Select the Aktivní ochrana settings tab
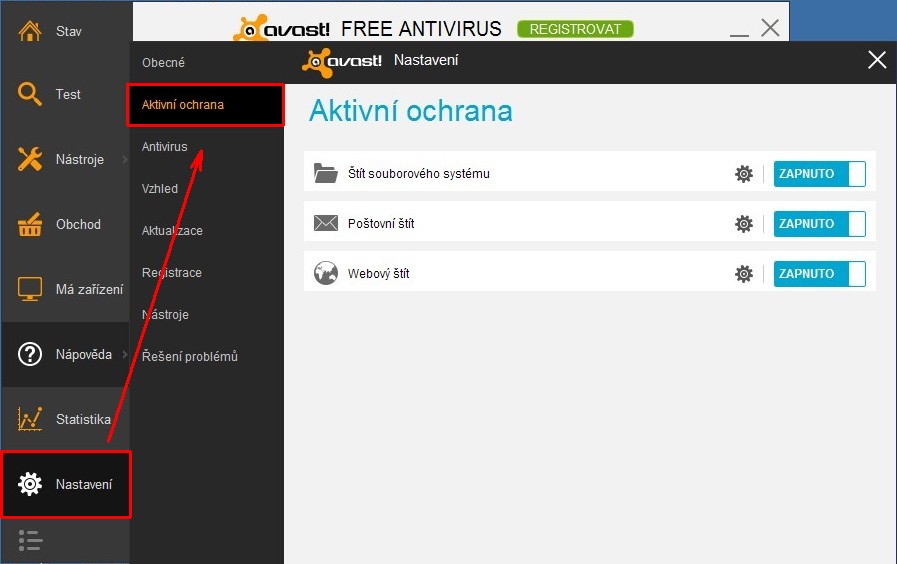Viewport: 897px width, 564px height. click(205, 105)
